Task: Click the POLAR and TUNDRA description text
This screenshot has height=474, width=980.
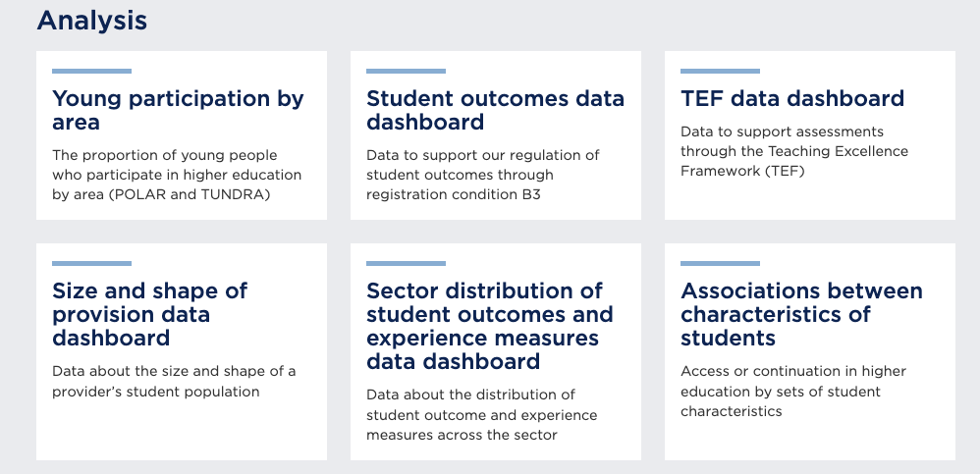Action: pyautogui.click(x=177, y=175)
